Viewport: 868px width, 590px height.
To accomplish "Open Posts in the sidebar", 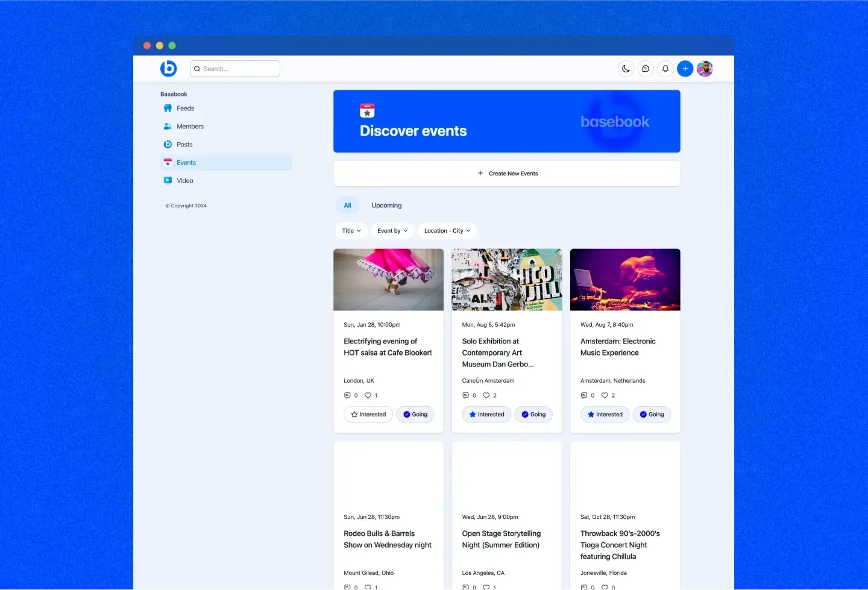I will click(227, 145).
